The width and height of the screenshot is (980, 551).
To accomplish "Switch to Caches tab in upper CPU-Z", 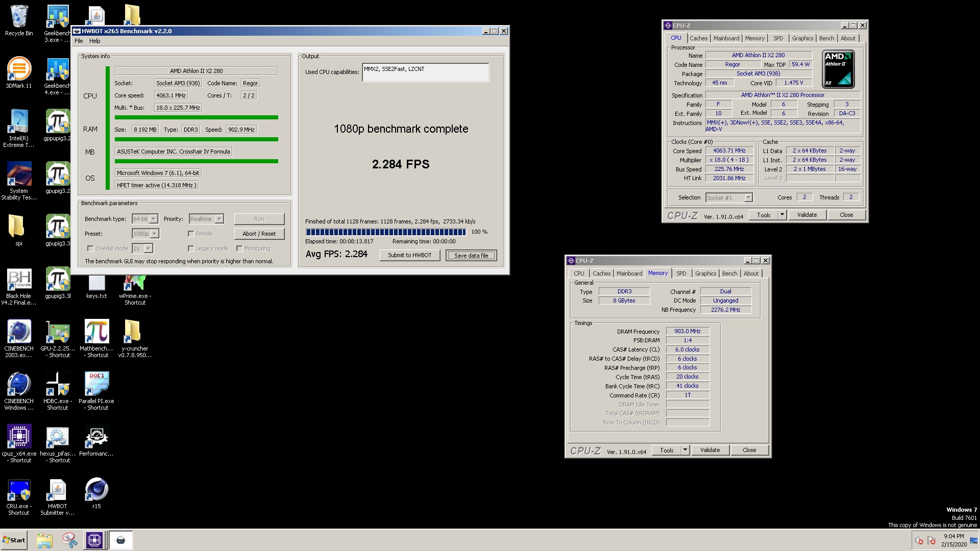I will coord(698,38).
